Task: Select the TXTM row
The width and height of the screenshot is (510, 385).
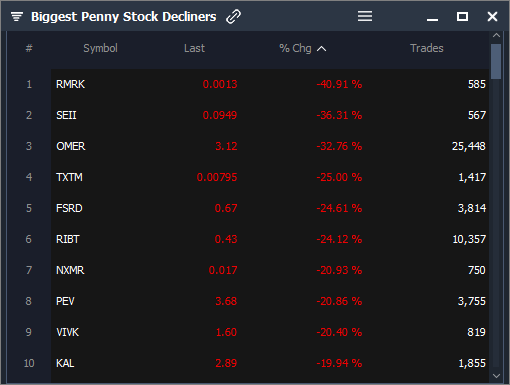Action: tap(270, 177)
